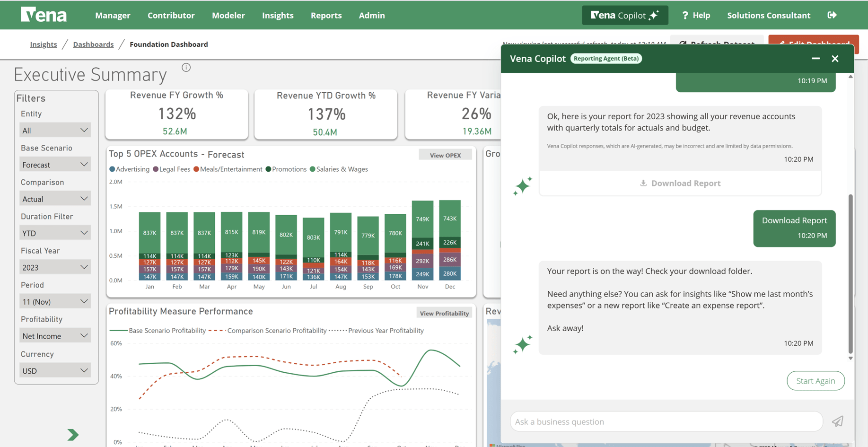Expand the Profitability Net Income dropdown
The width and height of the screenshot is (868, 447).
tap(55, 336)
